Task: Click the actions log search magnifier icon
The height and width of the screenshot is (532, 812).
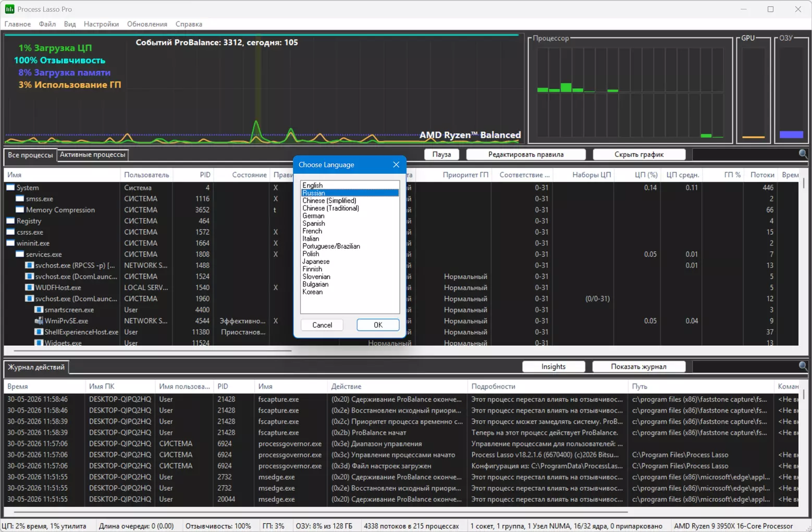Action: click(803, 366)
